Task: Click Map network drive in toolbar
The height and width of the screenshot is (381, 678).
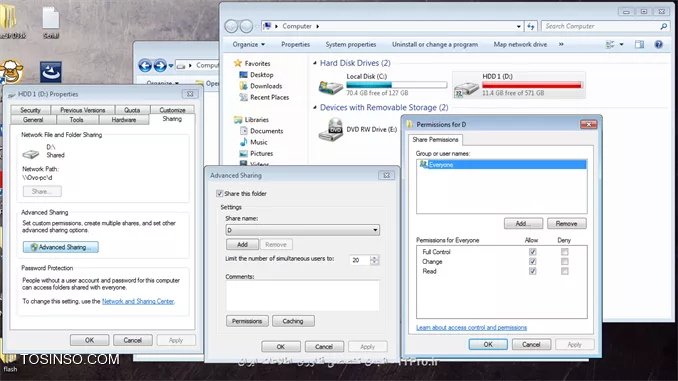Action: 520,44
